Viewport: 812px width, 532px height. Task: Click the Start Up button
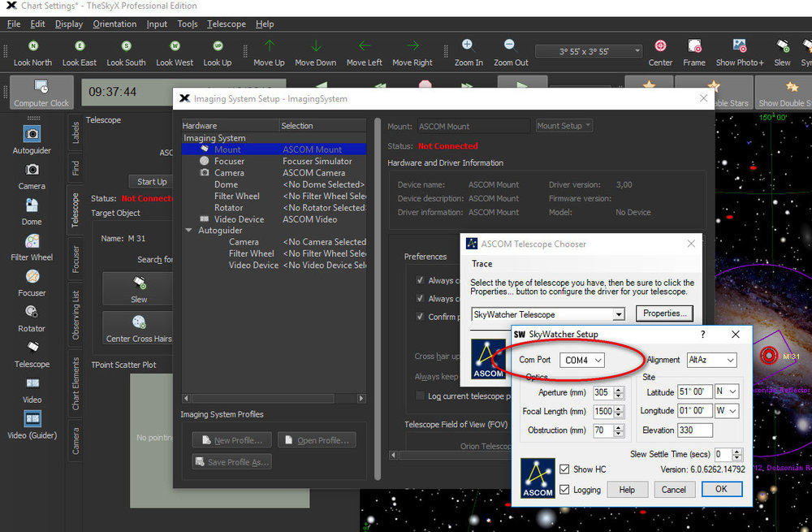click(151, 181)
